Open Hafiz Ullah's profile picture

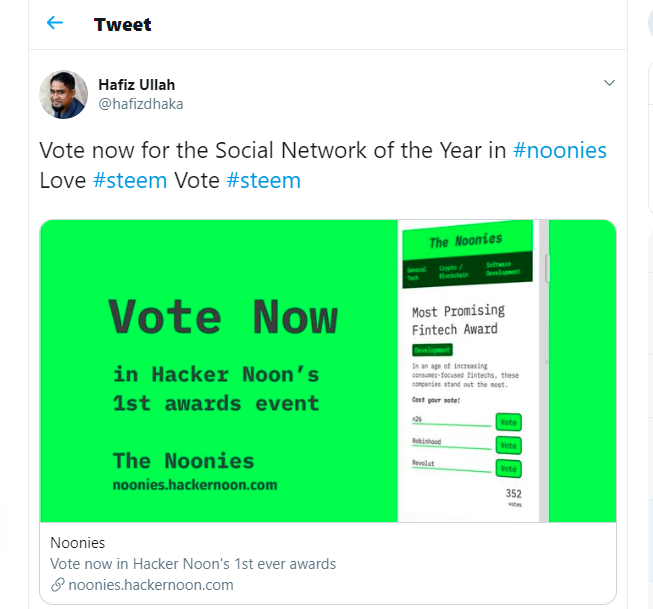[64, 94]
